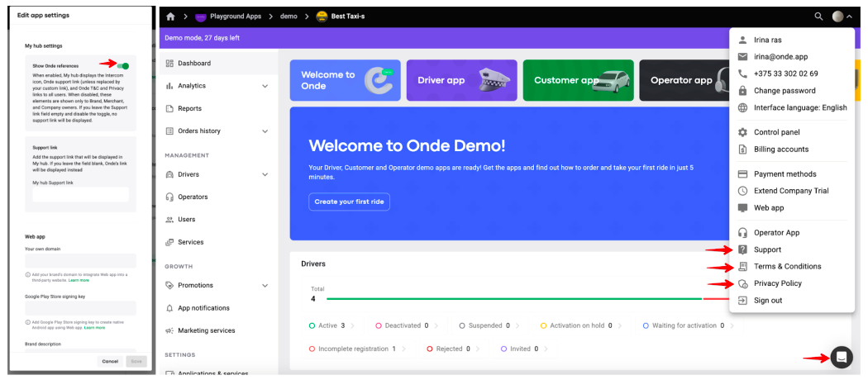Click the Privacy Policy icon
The image size is (868, 380).
[743, 283]
